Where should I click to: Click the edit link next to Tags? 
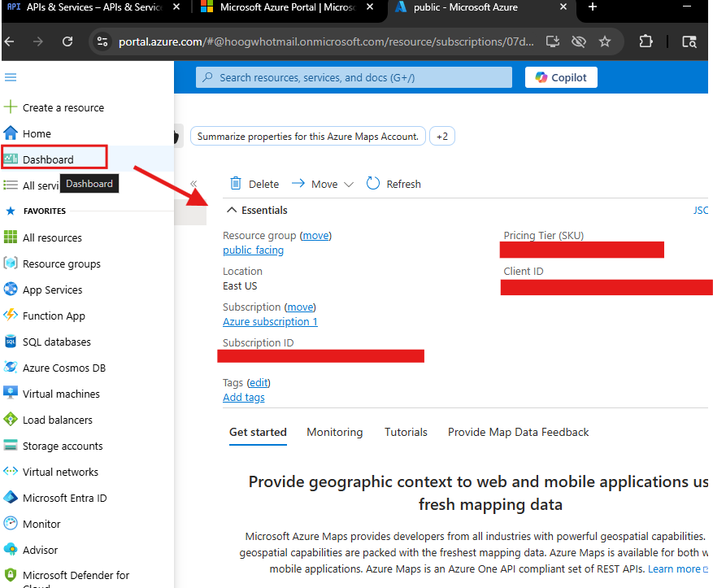(259, 382)
